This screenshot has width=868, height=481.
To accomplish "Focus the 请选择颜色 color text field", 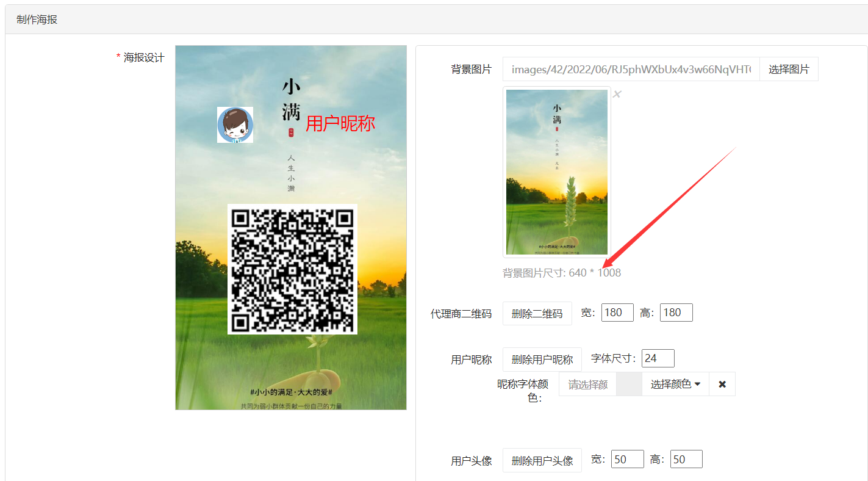I will [588, 384].
